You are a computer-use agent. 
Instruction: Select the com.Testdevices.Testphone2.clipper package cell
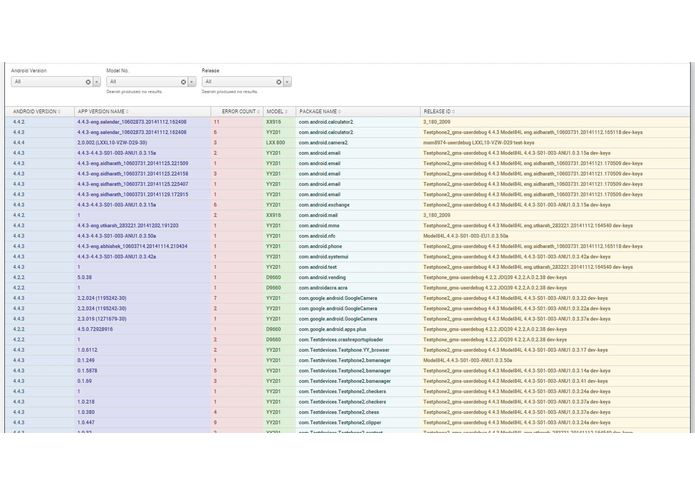tap(358, 423)
